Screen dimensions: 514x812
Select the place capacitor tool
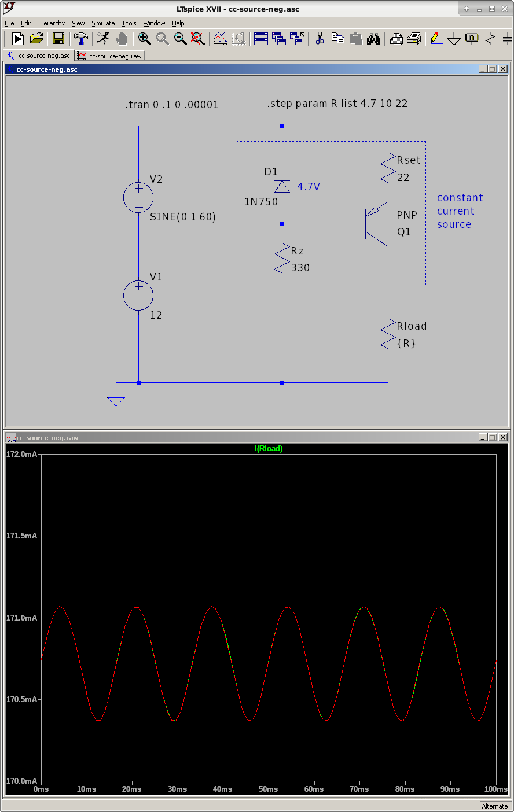pyautogui.click(x=508, y=39)
